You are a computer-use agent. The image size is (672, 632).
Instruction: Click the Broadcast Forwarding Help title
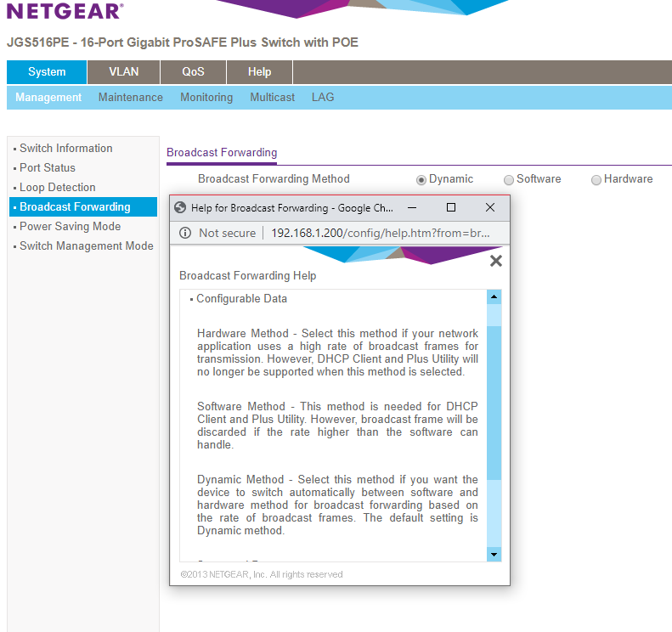click(248, 275)
